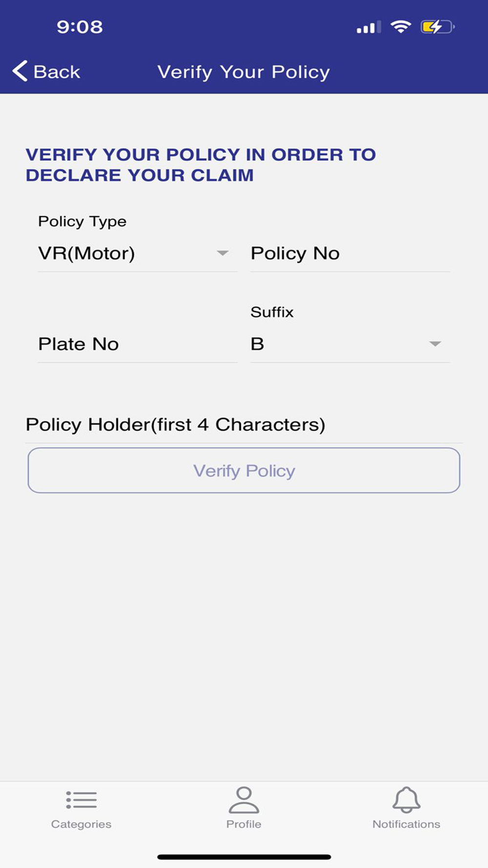488x868 pixels.
Task: Switch to the Notifications tab label
Action: point(407,824)
